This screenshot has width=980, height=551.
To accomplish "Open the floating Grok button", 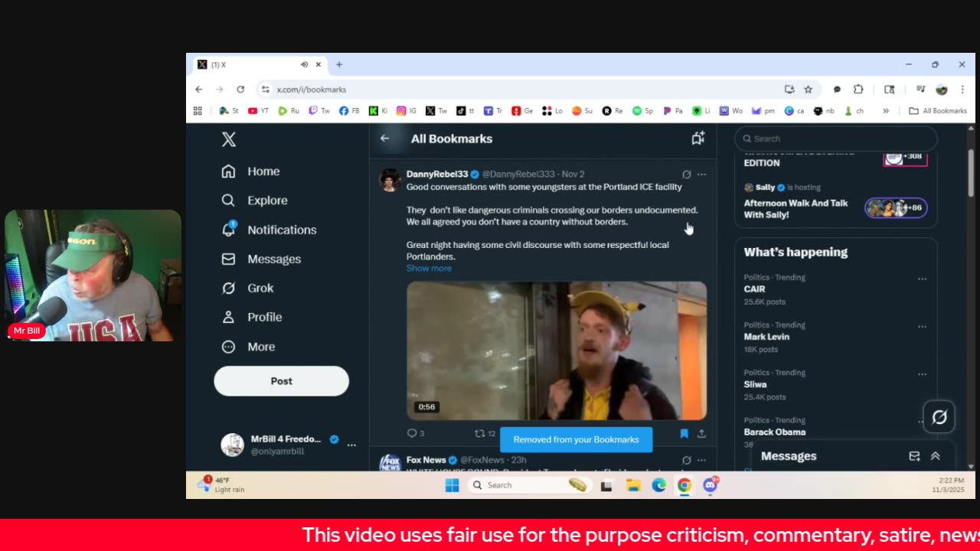I will 939,416.
